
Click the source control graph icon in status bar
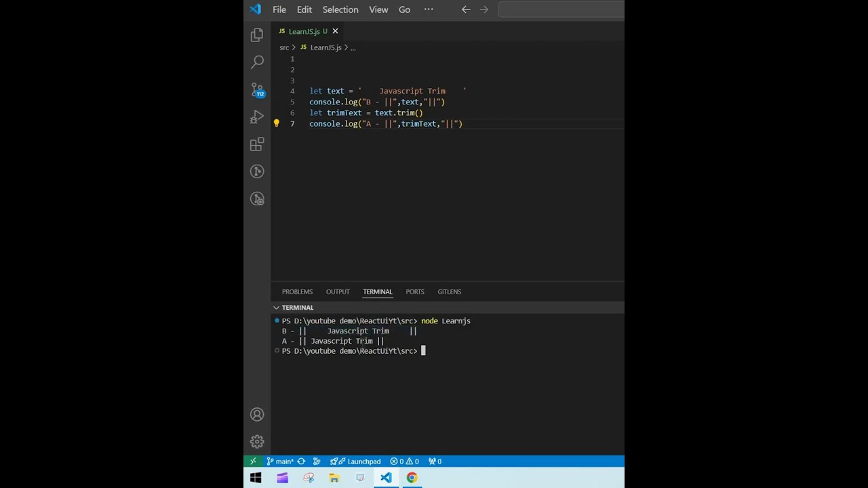pyautogui.click(x=316, y=462)
